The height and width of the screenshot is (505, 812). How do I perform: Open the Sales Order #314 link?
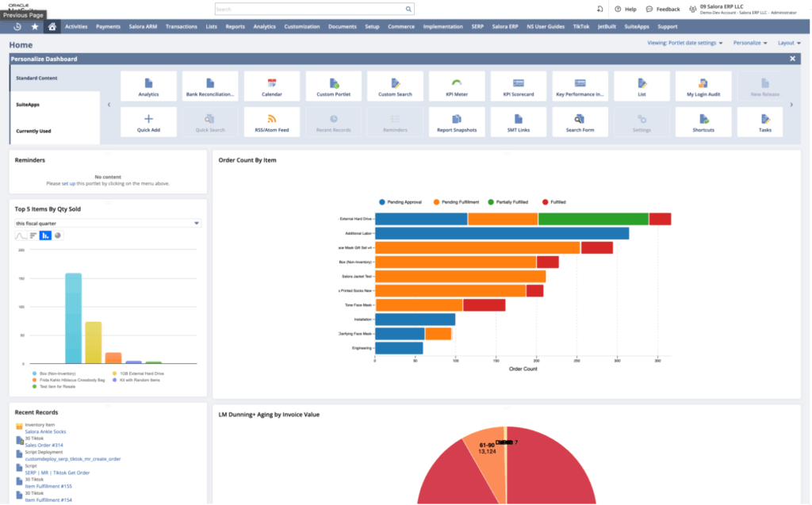coord(44,446)
